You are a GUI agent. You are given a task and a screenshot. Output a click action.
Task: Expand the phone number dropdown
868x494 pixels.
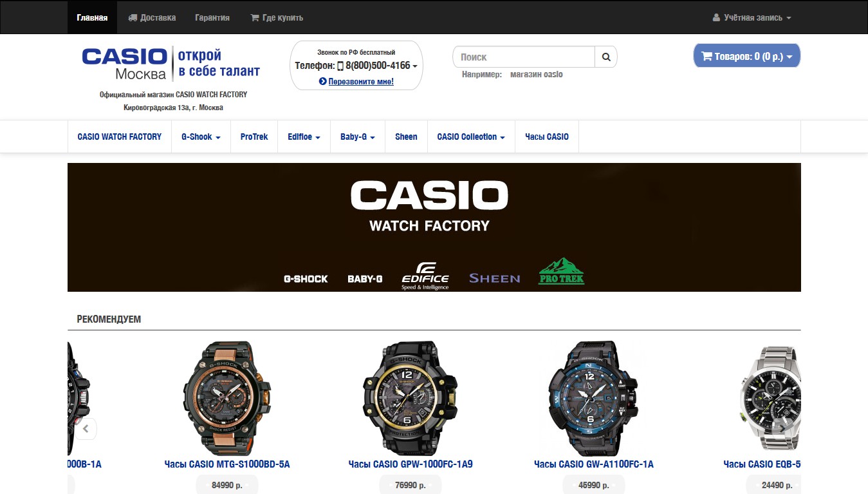pyautogui.click(x=356, y=66)
